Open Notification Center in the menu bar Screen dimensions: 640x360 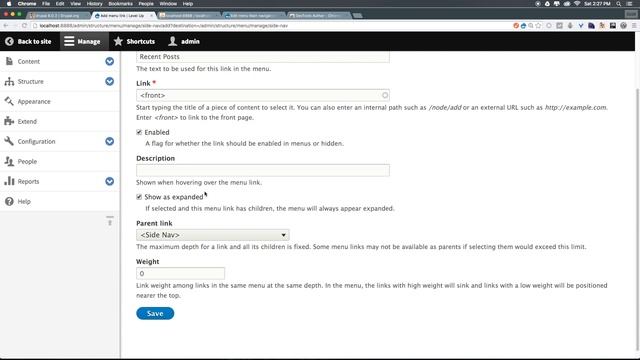pos(630,4)
